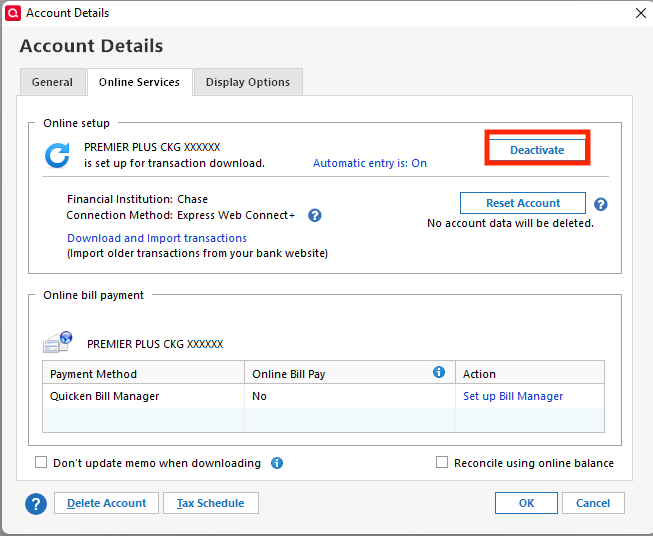Click the online bill payment envelope icon

[x=58, y=342]
